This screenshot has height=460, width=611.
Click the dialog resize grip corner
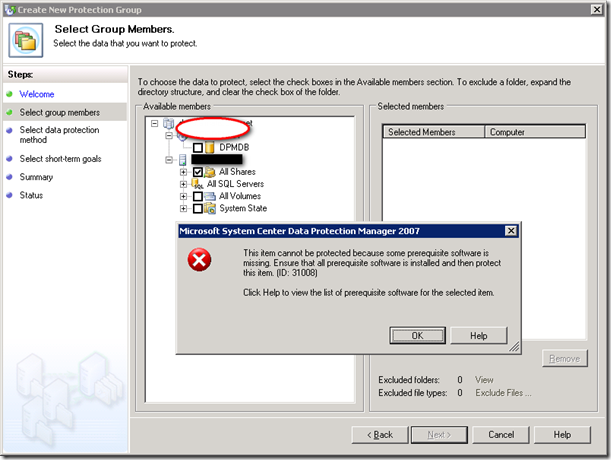coord(514,347)
